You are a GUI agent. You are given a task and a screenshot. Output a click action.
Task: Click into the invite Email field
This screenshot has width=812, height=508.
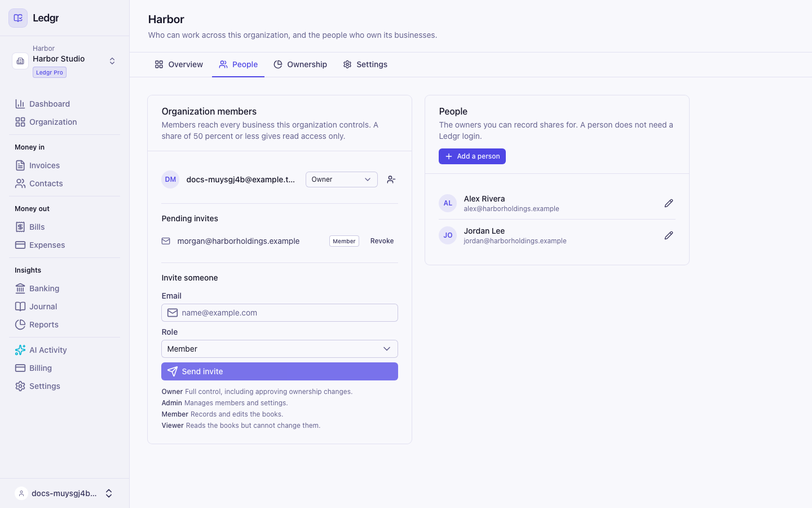tap(280, 313)
